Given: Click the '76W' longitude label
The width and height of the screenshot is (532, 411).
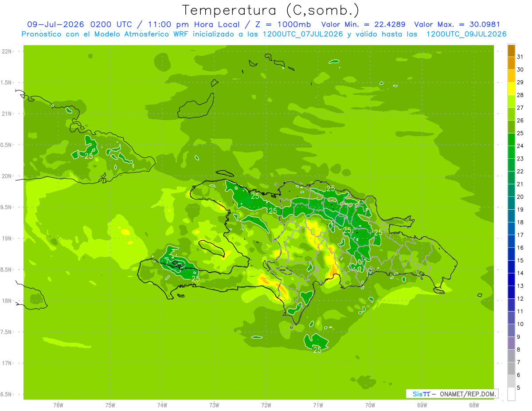Looking at the screenshot, I should [58, 405].
